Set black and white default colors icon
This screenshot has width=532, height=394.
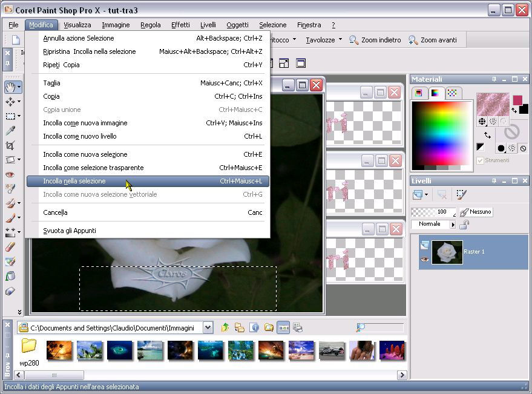point(480,146)
